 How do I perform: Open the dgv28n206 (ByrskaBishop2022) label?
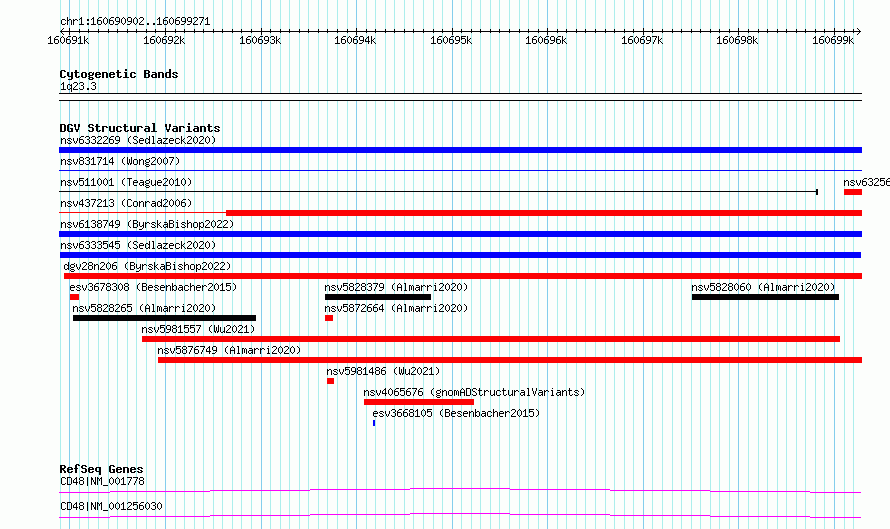pyautogui.click(x=147, y=266)
